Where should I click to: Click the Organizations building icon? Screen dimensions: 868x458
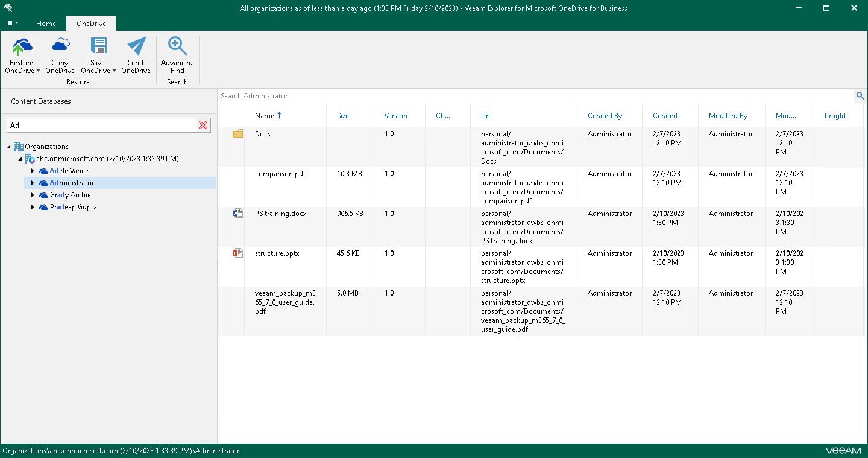pyautogui.click(x=19, y=147)
